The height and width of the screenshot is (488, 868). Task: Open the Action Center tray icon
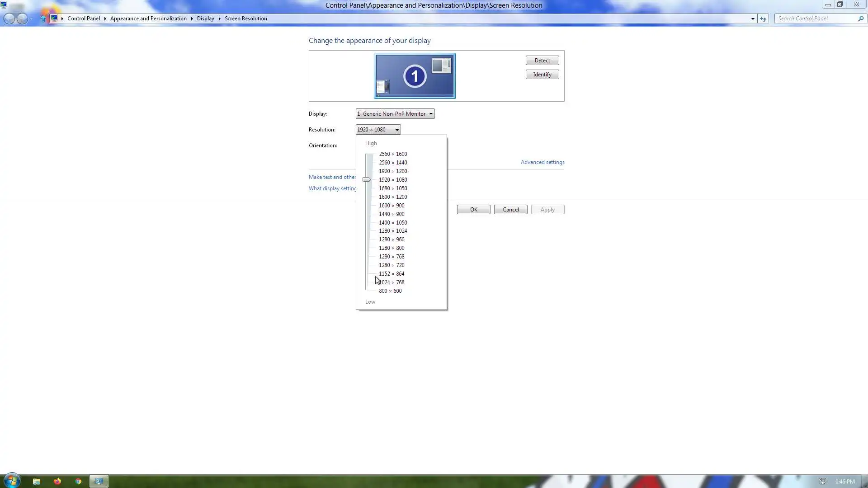(822, 481)
